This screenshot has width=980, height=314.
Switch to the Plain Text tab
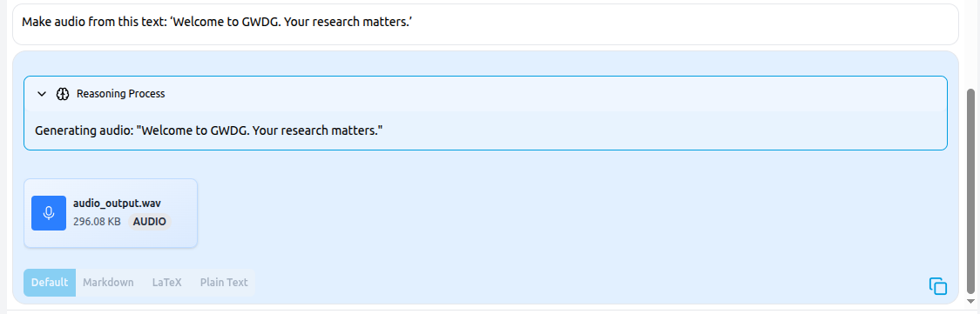coord(224,282)
